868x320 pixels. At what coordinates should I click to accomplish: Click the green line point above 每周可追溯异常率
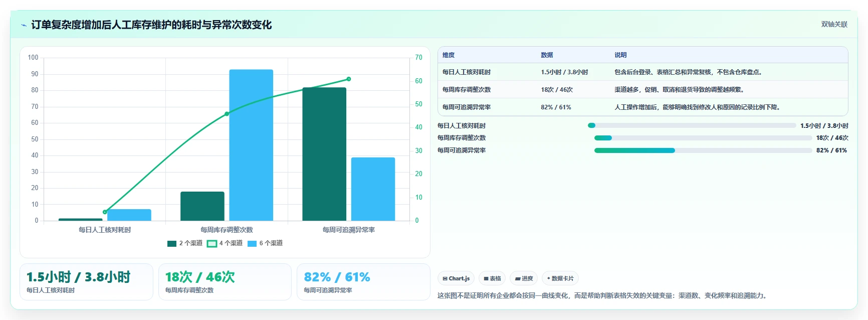[x=349, y=79]
